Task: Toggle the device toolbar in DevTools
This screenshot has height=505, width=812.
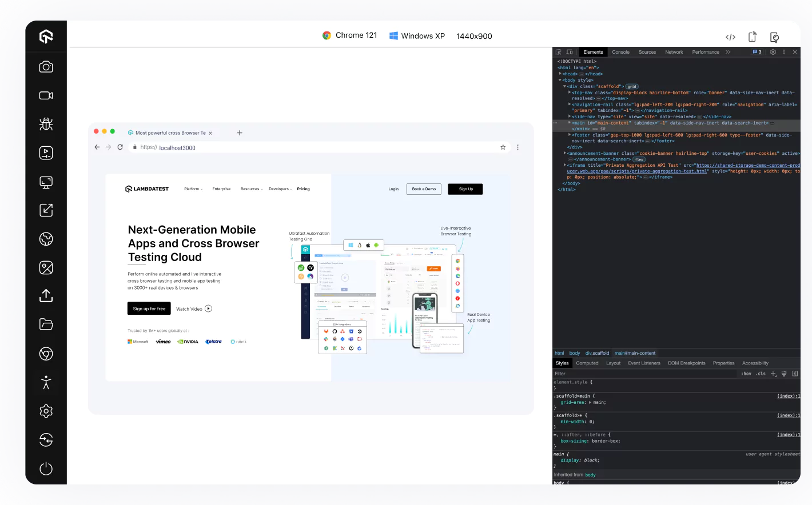Action: [x=570, y=52]
